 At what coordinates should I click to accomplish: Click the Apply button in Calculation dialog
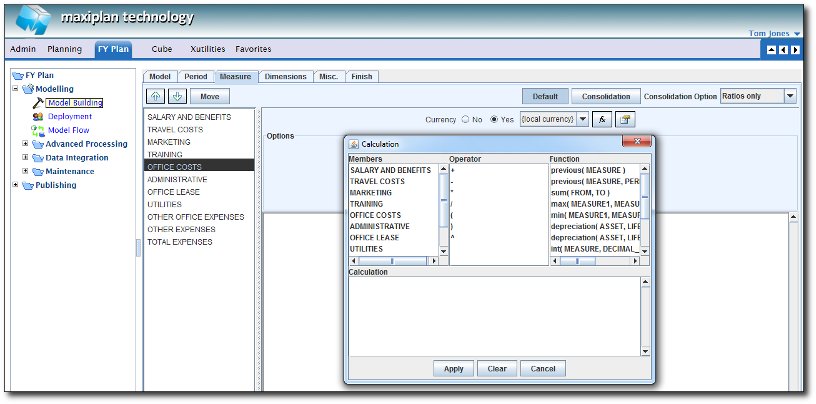pyautogui.click(x=453, y=368)
